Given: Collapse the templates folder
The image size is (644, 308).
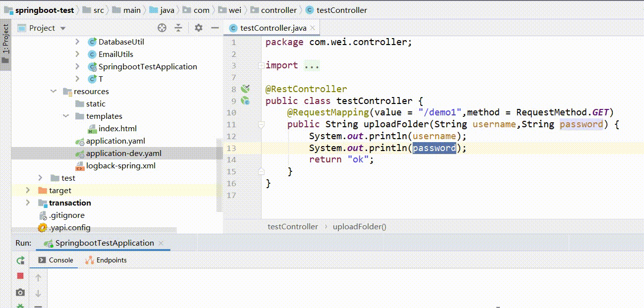Looking at the screenshot, I should point(65,116).
